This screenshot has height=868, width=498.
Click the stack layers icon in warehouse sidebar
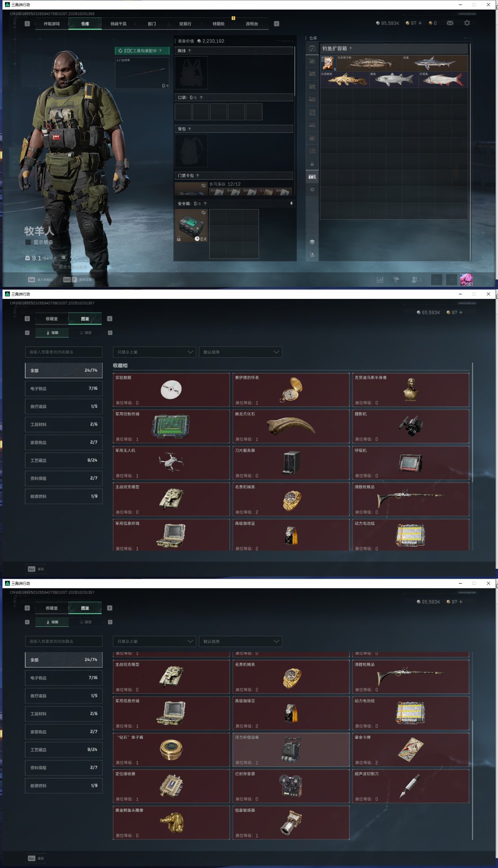[312, 242]
